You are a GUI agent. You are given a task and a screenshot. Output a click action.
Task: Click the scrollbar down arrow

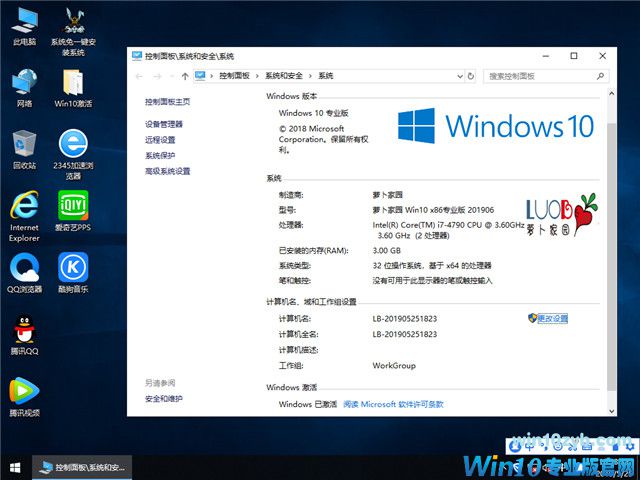pos(611,411)
